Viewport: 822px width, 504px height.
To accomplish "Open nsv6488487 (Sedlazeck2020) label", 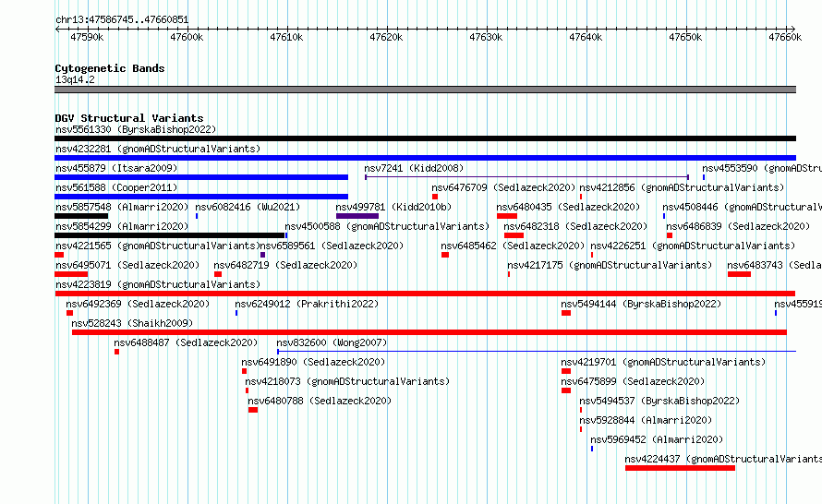I will coord(186,342).
